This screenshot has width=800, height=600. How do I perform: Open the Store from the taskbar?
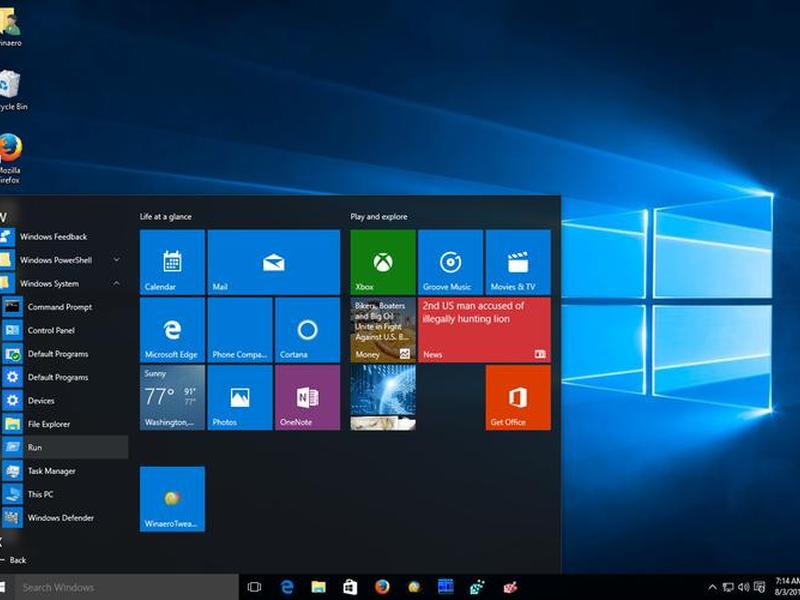click(x=350, y=587)
